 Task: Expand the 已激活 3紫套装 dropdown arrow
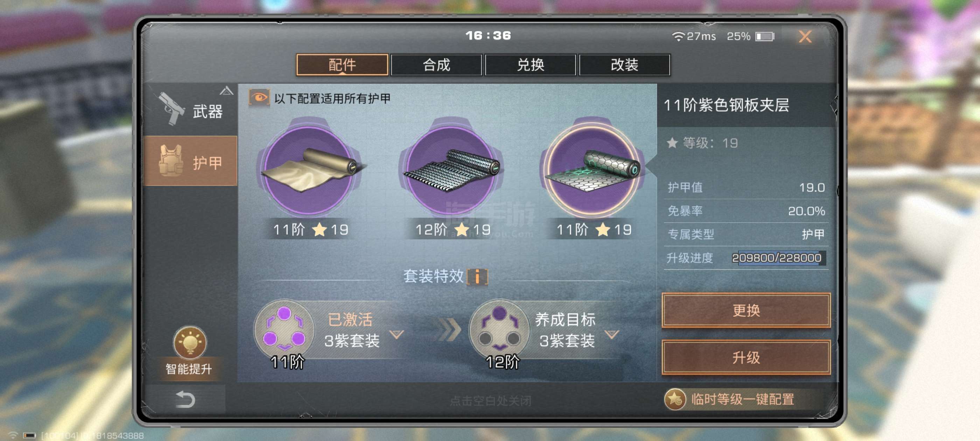coord(397,335)
